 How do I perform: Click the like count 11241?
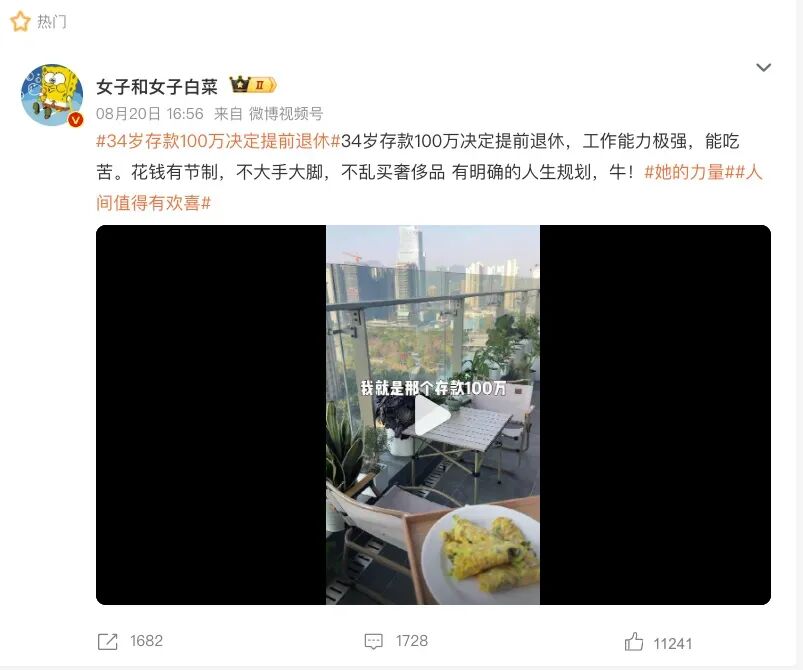672,643
